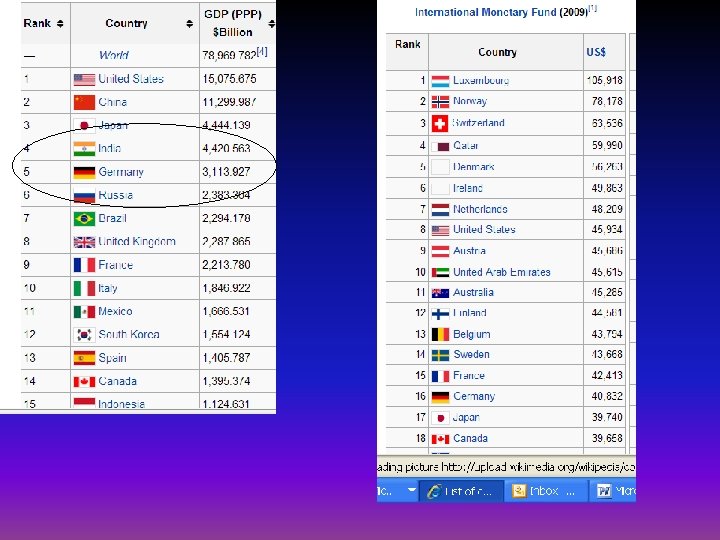
Task: Open the Germany link in IMF table
Action: click(474, 396)
